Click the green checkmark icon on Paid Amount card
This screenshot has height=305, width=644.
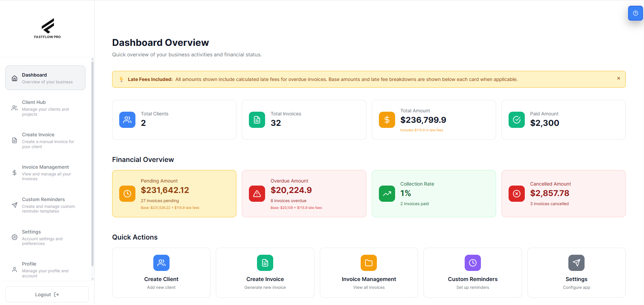[x=516, y=119]
